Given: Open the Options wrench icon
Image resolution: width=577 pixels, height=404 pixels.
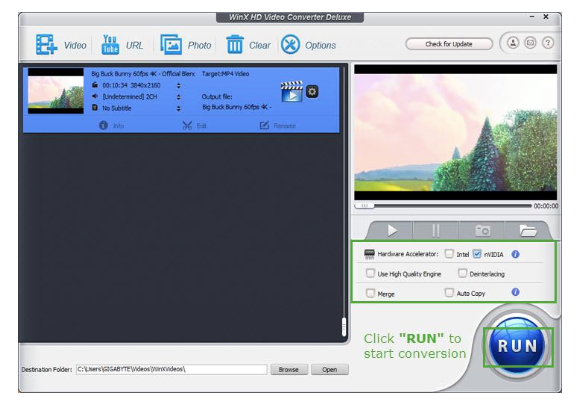Looking at the screenshot, I should [x=290, y=45].
